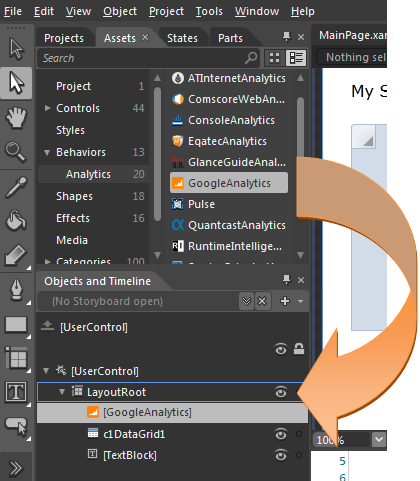The height and width of the screenshot is (481, 420).
Task: Select EqatecAnalytics behavior asset
Action: click(x=229, y=141)
